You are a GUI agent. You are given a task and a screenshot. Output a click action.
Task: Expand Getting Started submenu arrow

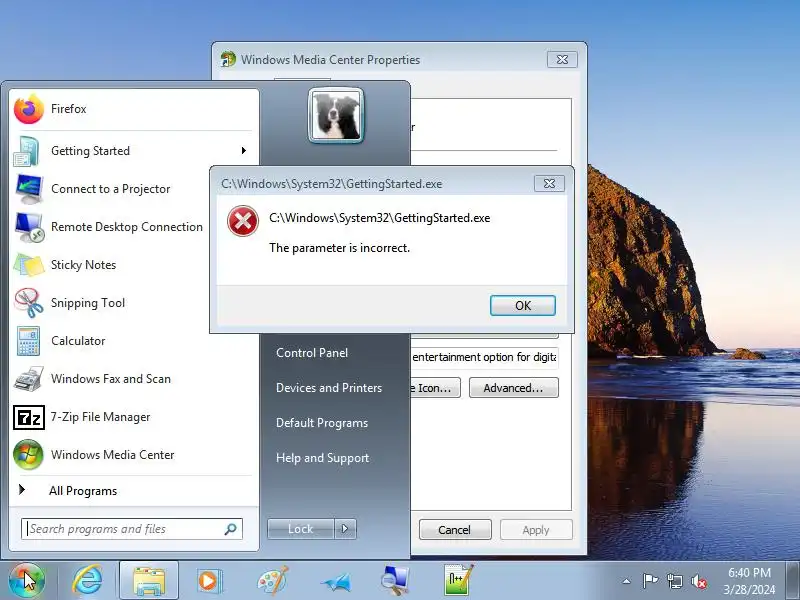coord(244,151)
